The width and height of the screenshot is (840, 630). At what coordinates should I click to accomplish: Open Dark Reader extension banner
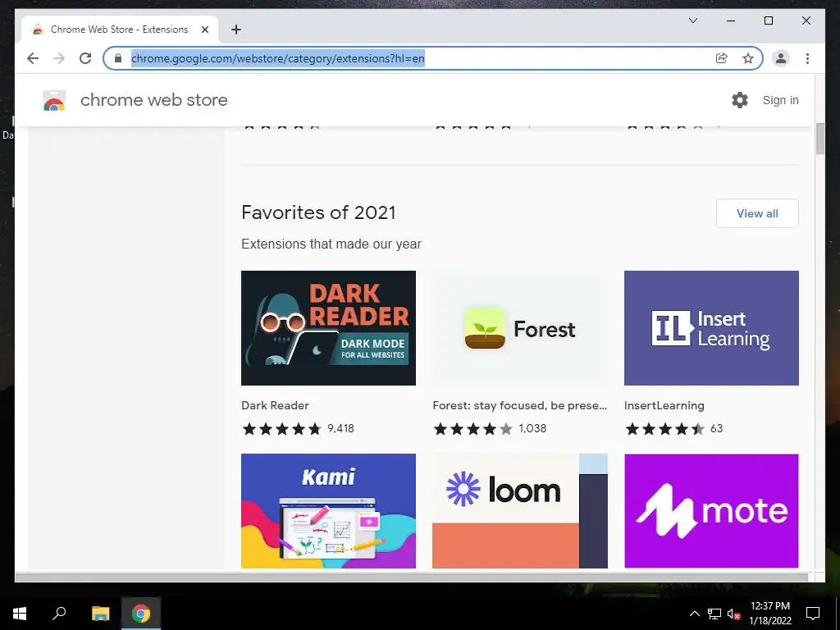pyautogui.click(x=328, y=328)
